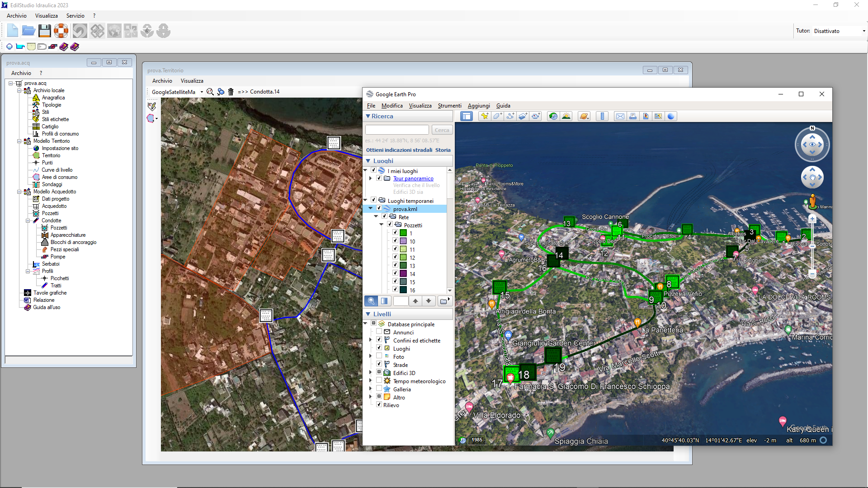This screenshot has height=488, width=868.
Task: Click the trash bin icon in the prova.Territorio toolbar
Action: pos(231,92)
